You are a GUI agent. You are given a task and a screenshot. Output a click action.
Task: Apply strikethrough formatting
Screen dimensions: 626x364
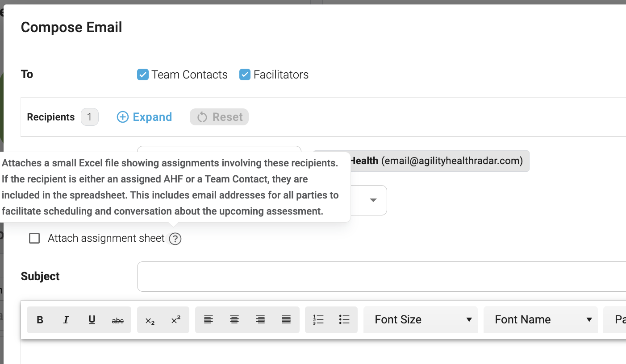(x=118, y=320)
